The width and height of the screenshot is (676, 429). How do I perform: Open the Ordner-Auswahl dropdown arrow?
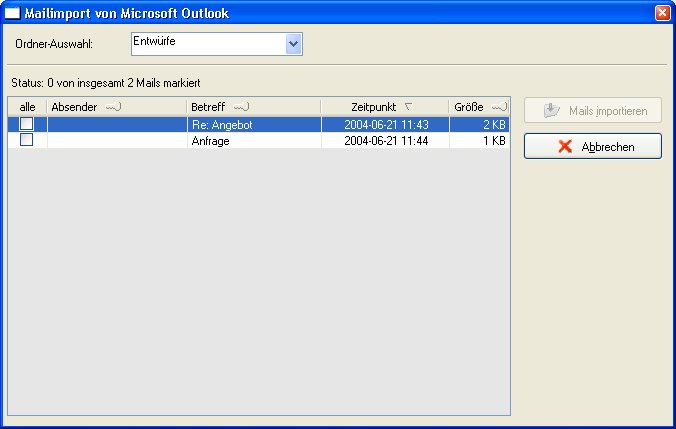point(293,44)
